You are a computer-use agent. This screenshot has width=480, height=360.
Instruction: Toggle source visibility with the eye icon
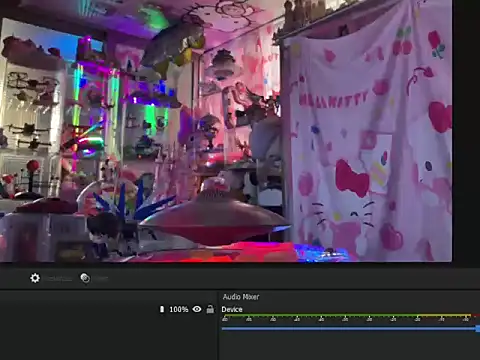(x=197, y=309)
